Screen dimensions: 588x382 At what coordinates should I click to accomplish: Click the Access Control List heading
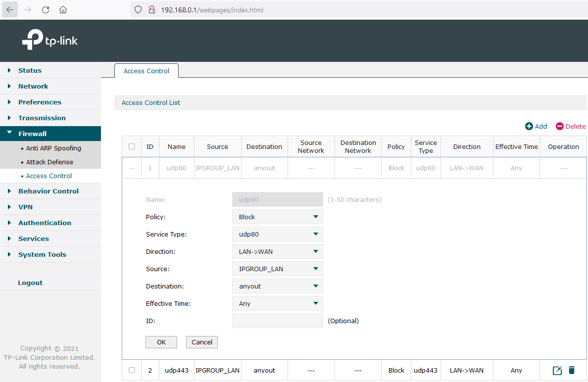click(x=151, y=103)
